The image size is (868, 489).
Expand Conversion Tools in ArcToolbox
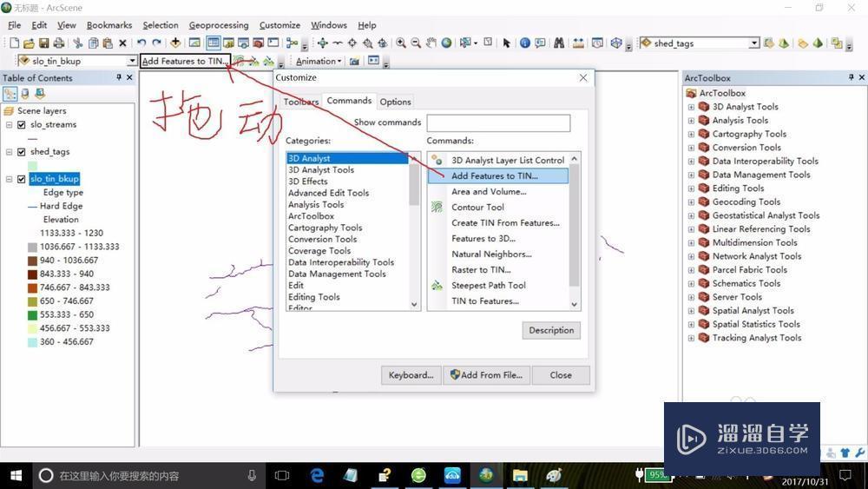point(691,148)
